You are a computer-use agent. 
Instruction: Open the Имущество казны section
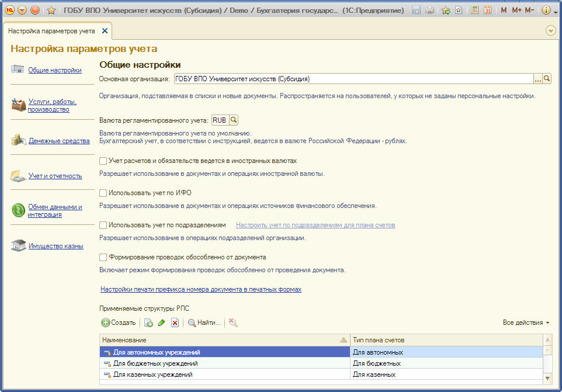pyautogui.click(x=56, y=246)
